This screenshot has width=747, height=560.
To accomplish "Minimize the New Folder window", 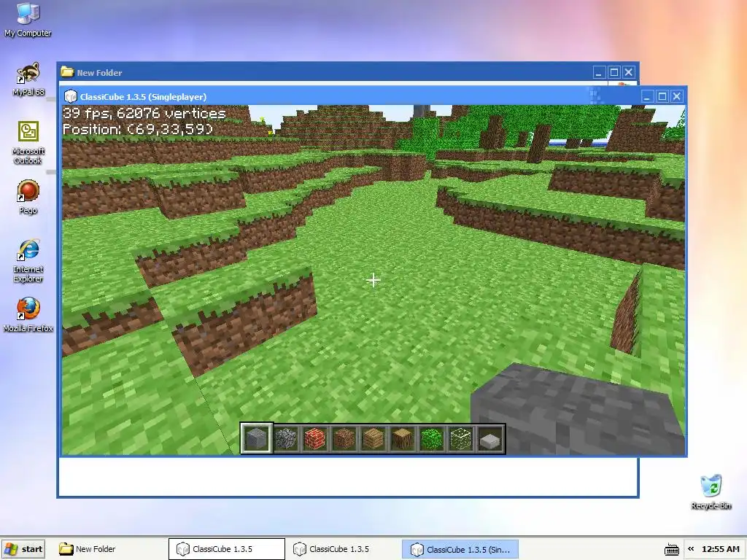I will click(600, 72).
